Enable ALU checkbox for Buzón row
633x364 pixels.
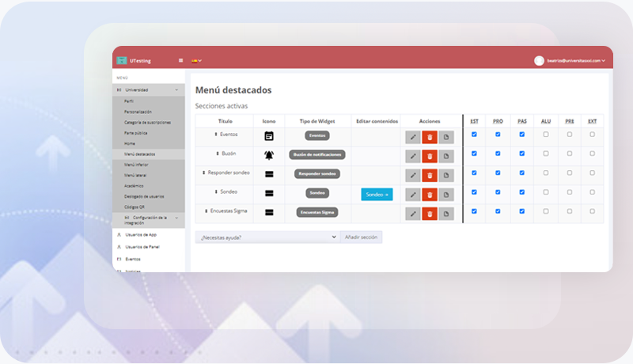pos(545,154)
